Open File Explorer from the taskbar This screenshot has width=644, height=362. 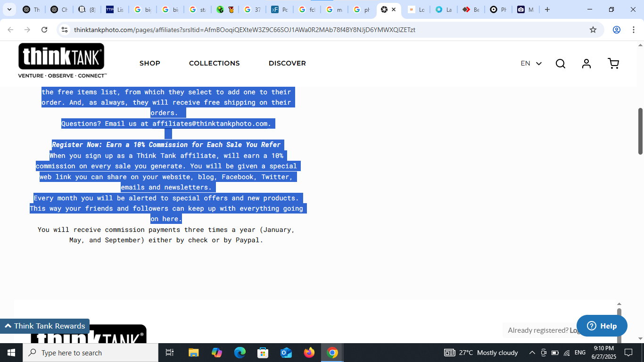coord(194,353)
